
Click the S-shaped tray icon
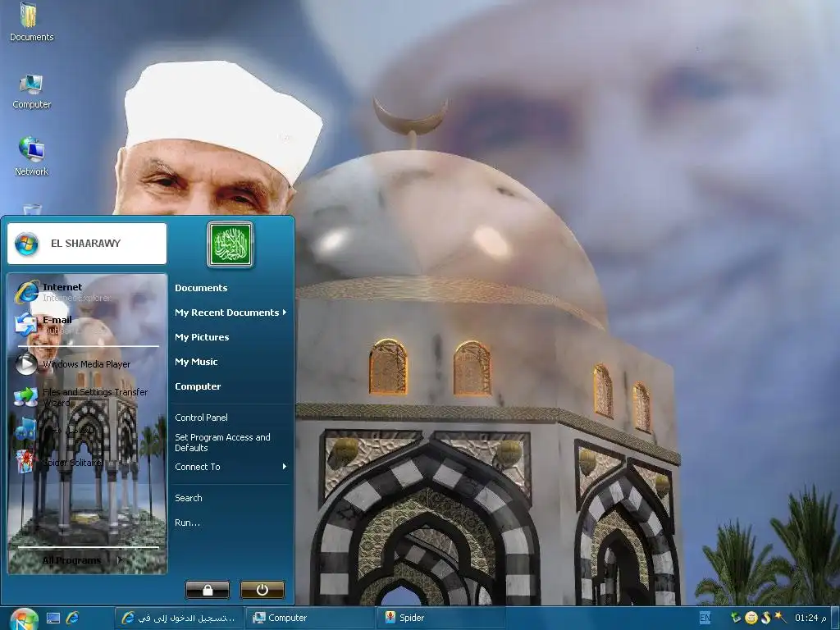[765, 619]
